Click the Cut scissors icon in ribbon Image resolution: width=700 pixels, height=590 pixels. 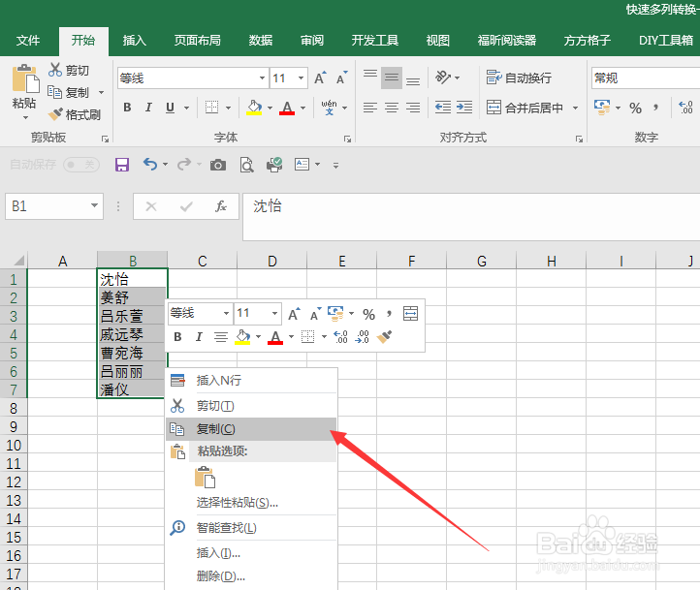[55, 70]
